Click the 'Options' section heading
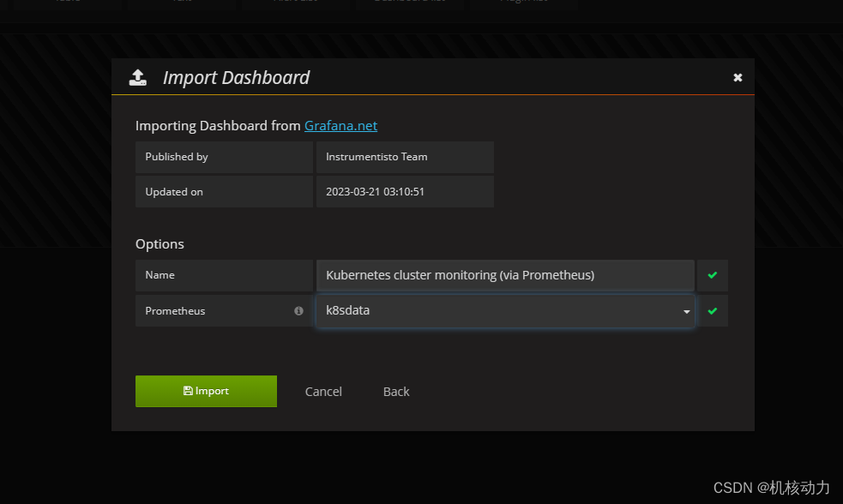Viewport: 843px width, 504px height. pos(160,244)
